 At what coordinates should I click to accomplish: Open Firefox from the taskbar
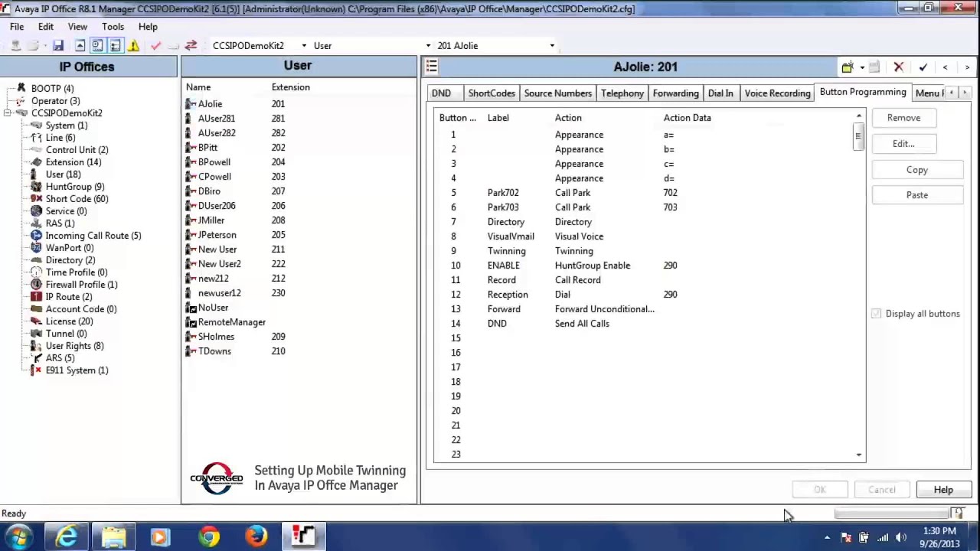256,536
